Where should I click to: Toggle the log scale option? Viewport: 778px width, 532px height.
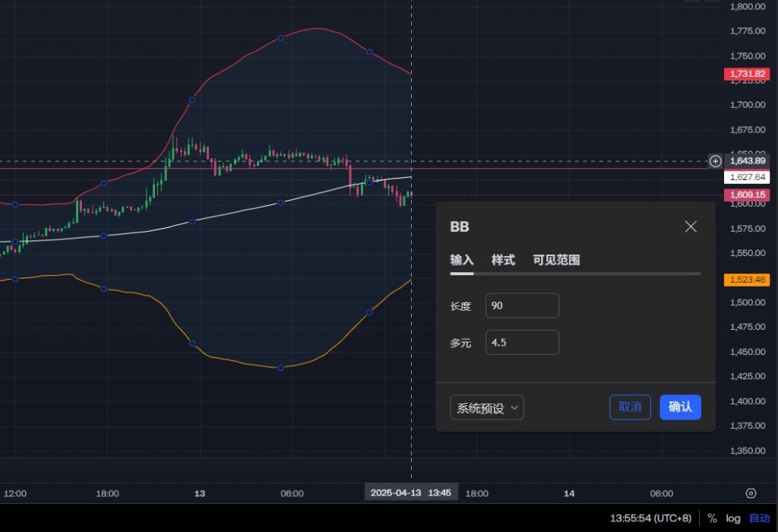tap(732, 518)
